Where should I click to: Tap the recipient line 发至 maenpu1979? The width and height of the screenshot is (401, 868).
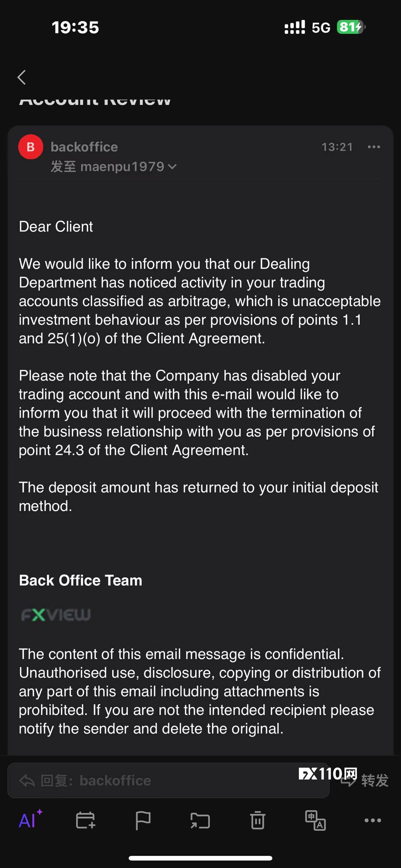tap(113, 167)
